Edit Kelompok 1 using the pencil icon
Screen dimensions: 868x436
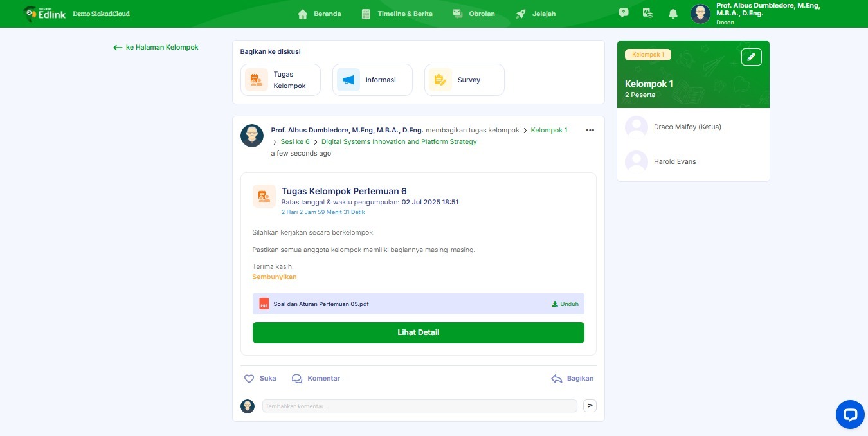pos(751,56)
